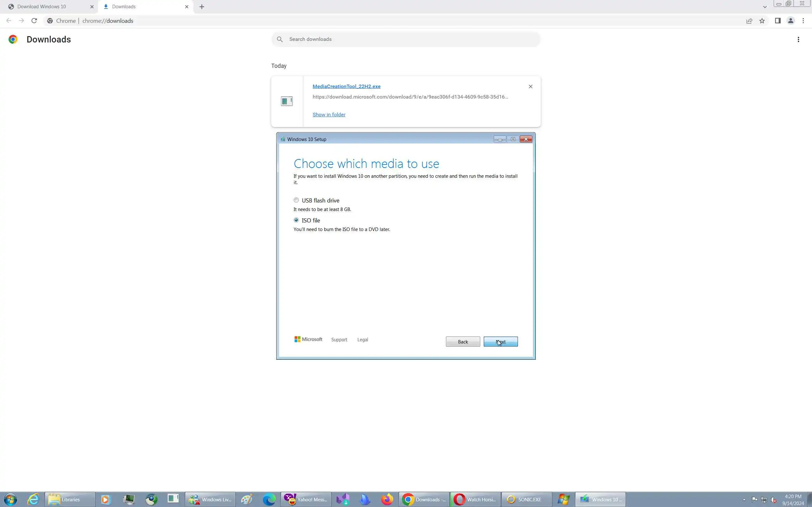Select ISO file option
Screen dimensions: 812x507
tap(296, 220)
